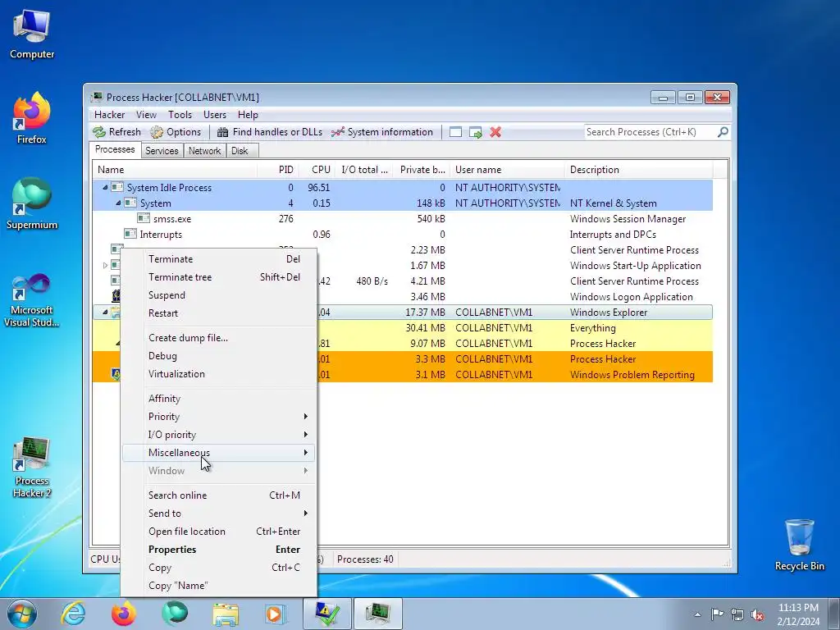
Task: Open the Help menu
Action: tap(248, 115)
